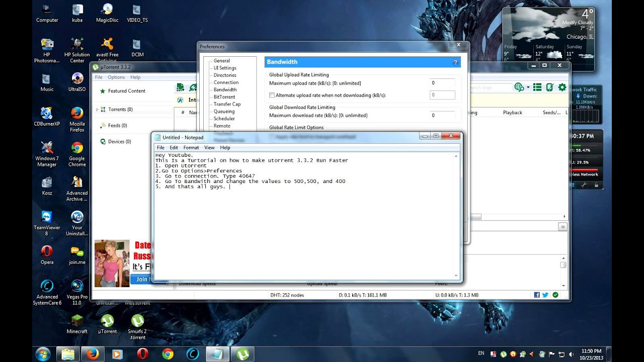
Task: Click the Twitter icon in µTorrent status bar
Action: coord(545,295)
